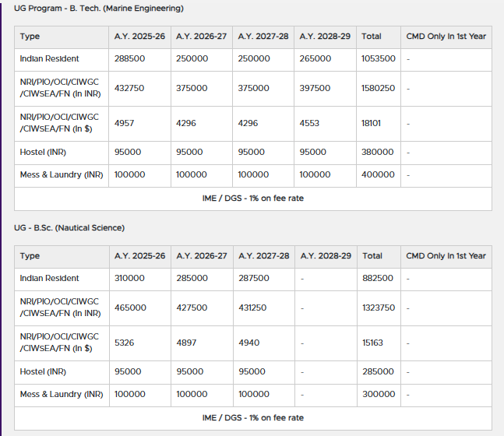The image size is (504, 436).
Task: Select the 380000 hostel total
Action: (378, 153)
